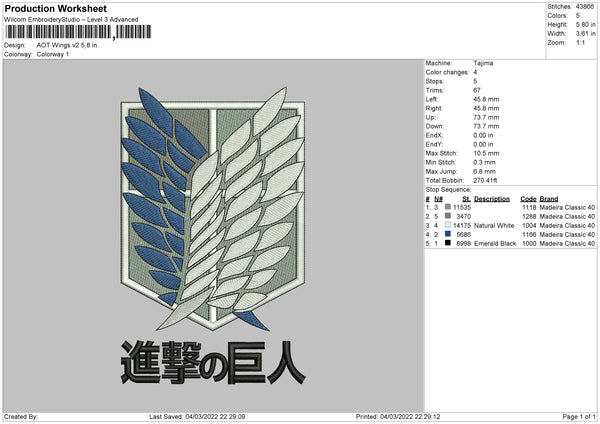Click the Natural White color swatch
Image resolution: width=600 pixels, height=424 pixels.
pos(448,225)
